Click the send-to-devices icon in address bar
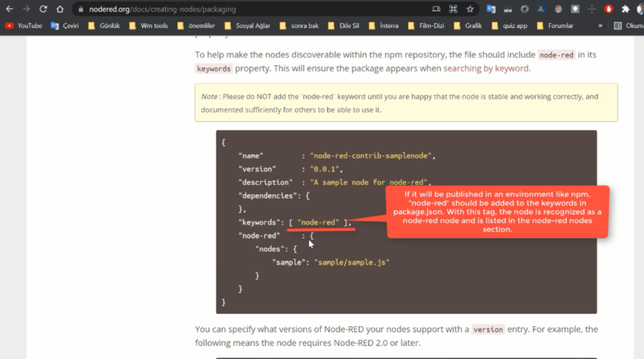Image resolution: width=644 pixels, height=359 pixels. [436, 9]
